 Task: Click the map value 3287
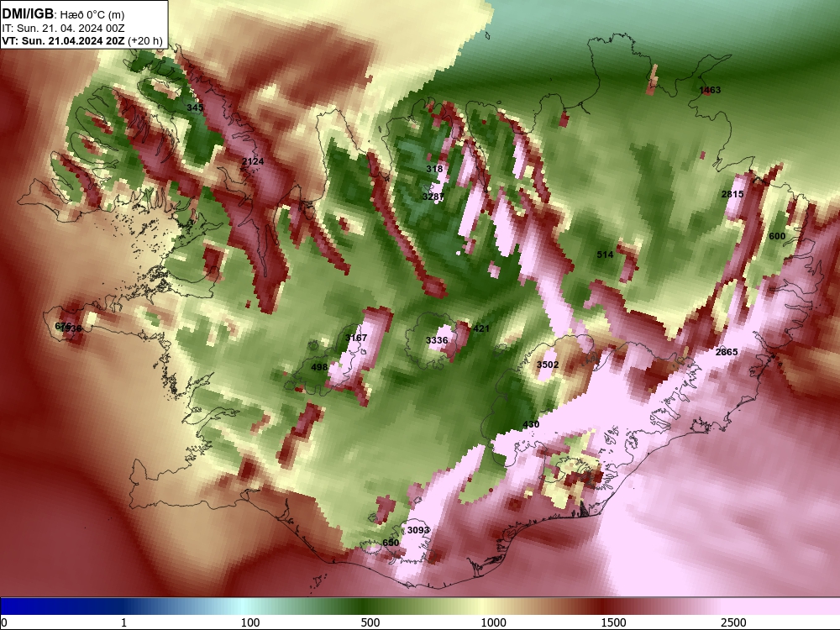pyautogui.click(x=433, y=197)
